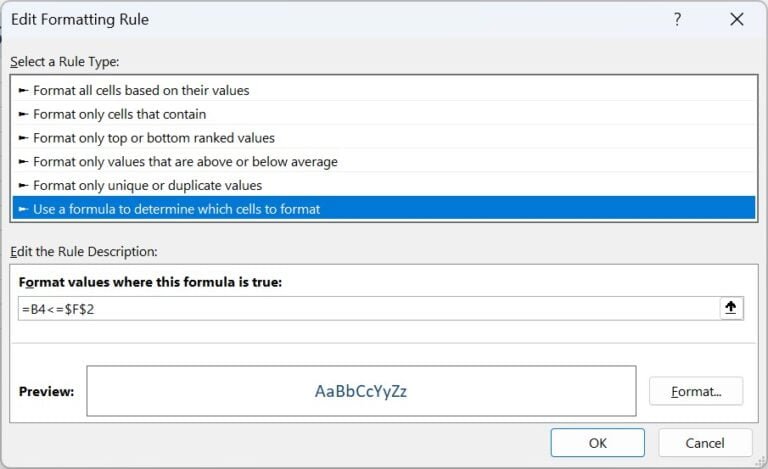Click the 'Edit the Rule Description:' label

pyautogui.click(x=84, y=252)
